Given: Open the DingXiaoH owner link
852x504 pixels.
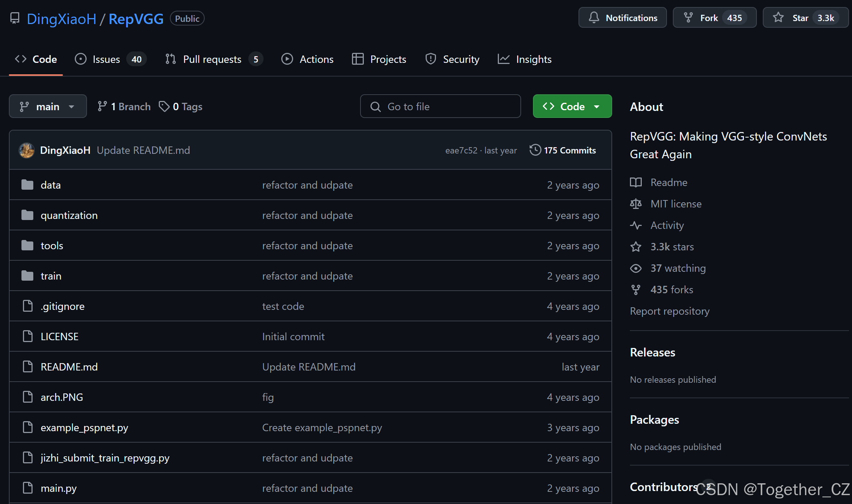Looking at the screenshot, I should coord(61,19).
